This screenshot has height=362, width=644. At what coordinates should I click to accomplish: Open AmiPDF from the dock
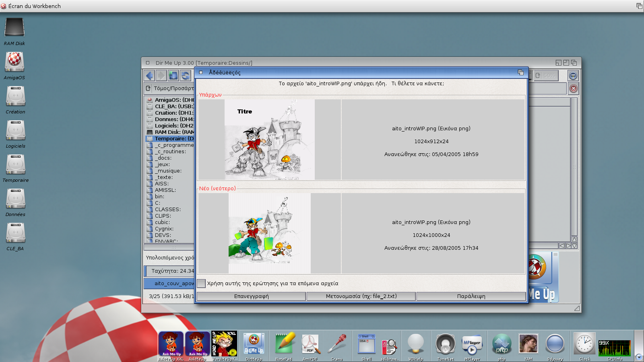click(x=310, y=344)
